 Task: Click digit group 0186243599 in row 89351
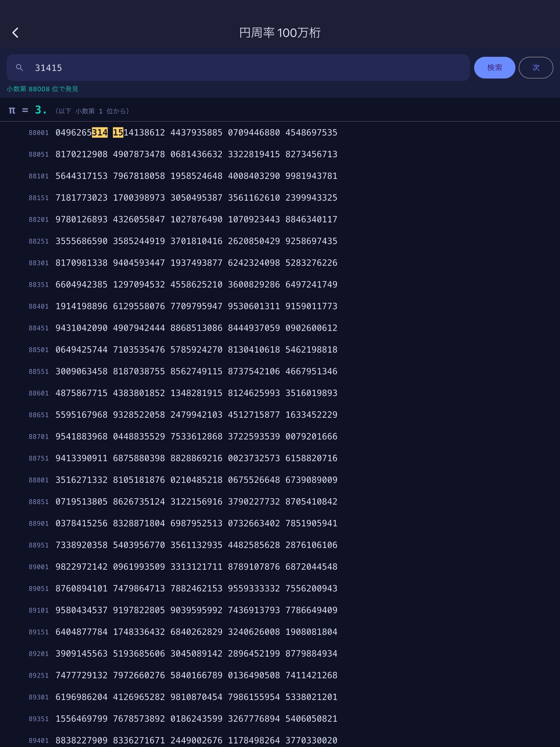pyautogui.click(x=196, y=719)
